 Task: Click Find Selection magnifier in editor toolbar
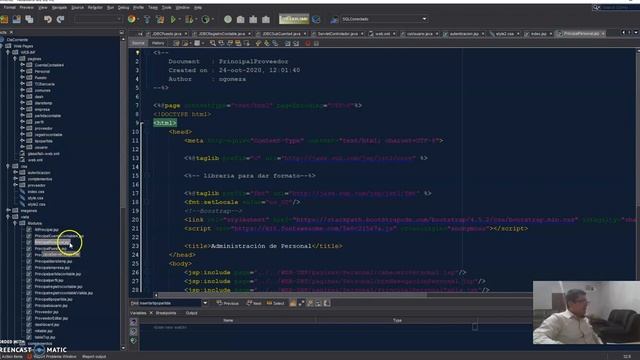213,43
